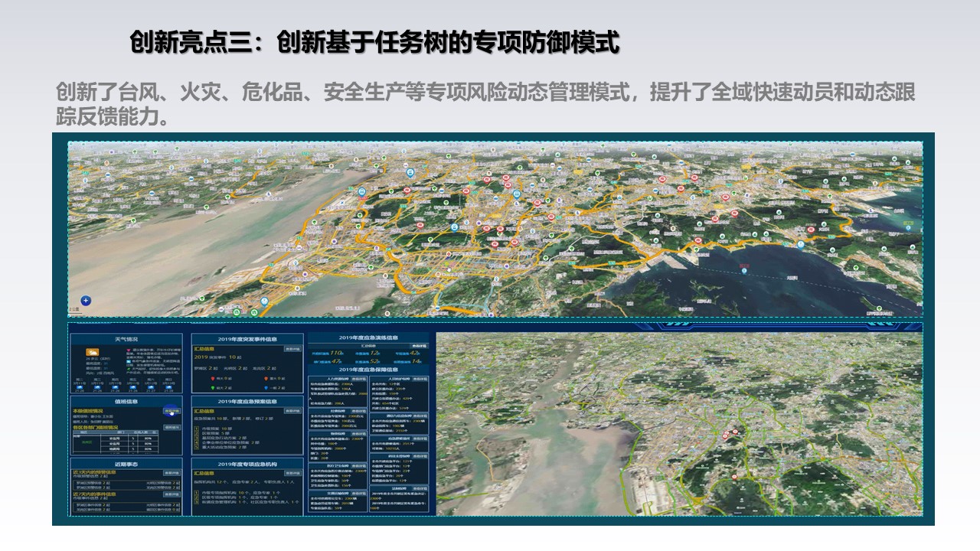Click the 2019年度应急保障信息 header
980x551 pixels.
(x=369, y=370)
